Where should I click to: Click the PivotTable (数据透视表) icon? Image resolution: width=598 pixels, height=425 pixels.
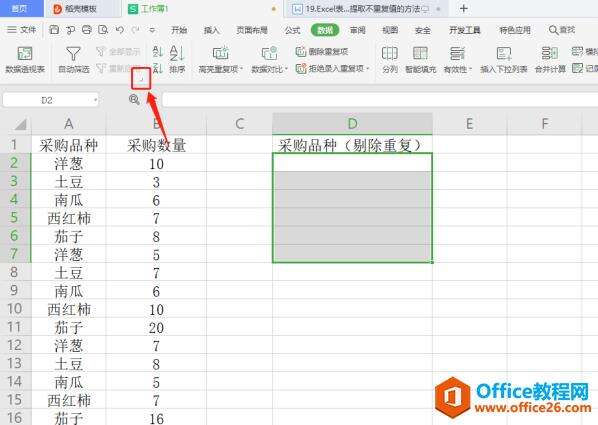point(25,54)
